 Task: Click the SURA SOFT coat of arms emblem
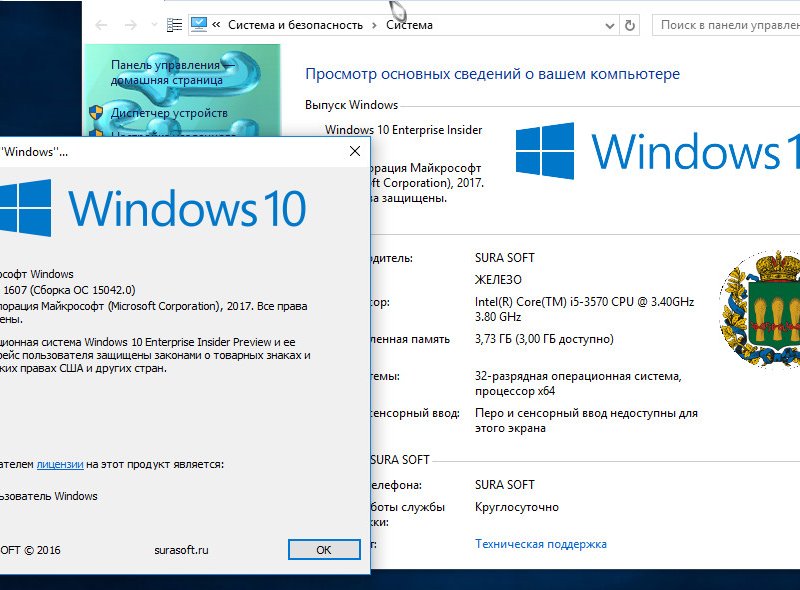[x=760, y=308]
